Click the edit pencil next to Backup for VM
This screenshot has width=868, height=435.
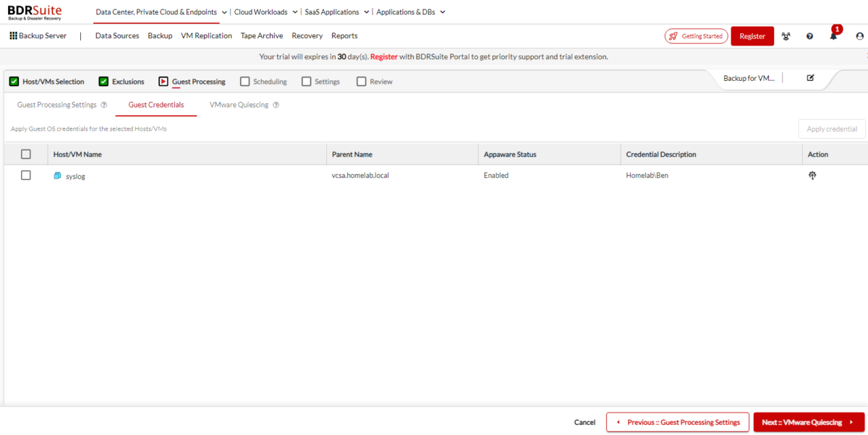click(810, 77)
